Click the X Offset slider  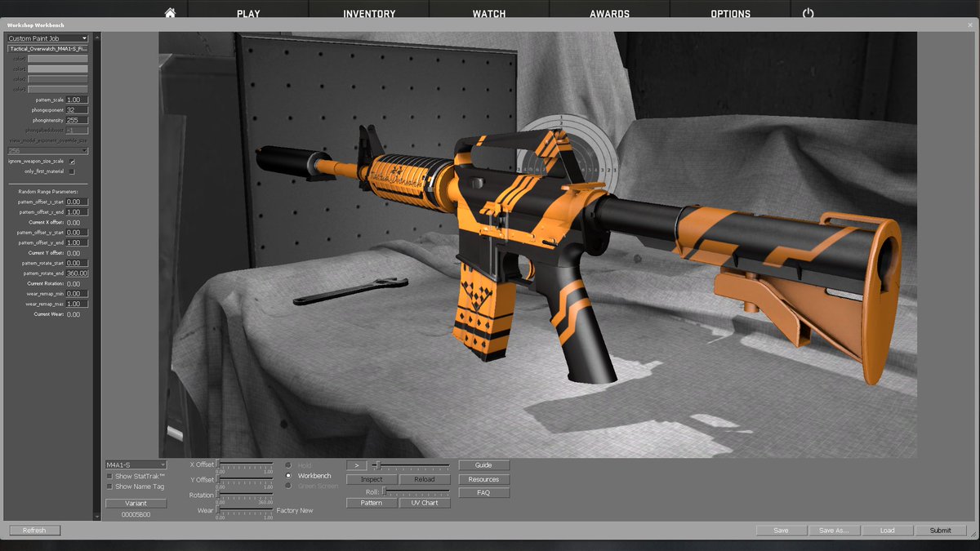(x=244, y=464)
